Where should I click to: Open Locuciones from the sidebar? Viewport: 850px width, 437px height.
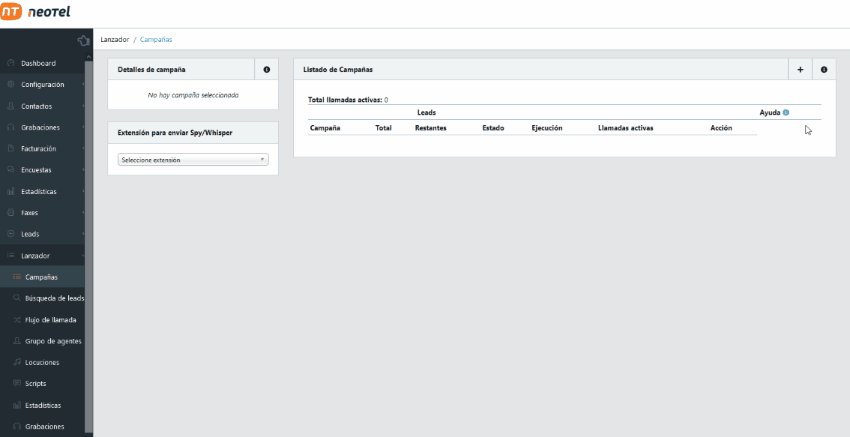click(x=42, y=362)
